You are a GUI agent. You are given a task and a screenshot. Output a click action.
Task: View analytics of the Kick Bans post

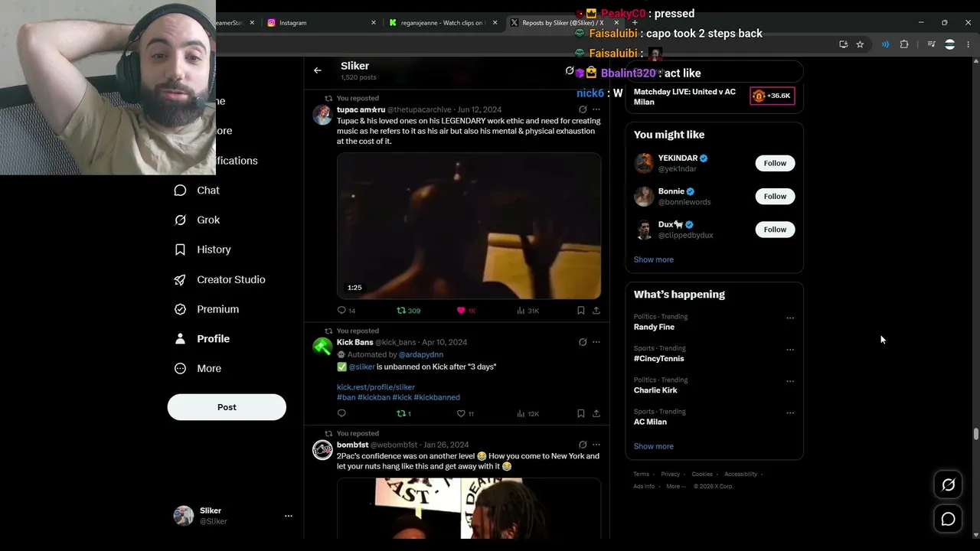pyautogui.click(x=521, y=413)
